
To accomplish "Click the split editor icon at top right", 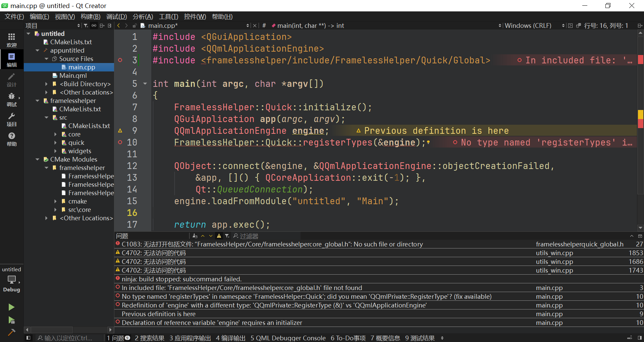I will tap(640, 25).
